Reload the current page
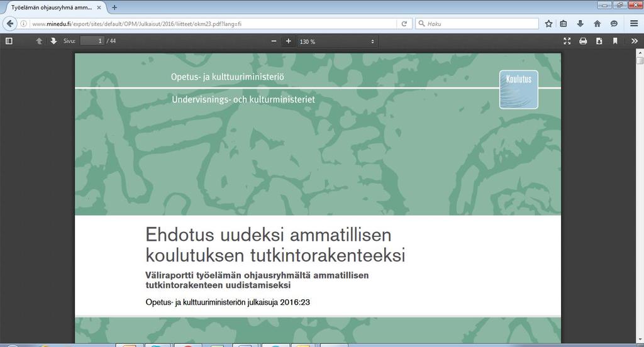This screenshot has width=644, height=347. pyautogui.click(x=404, y=24)
